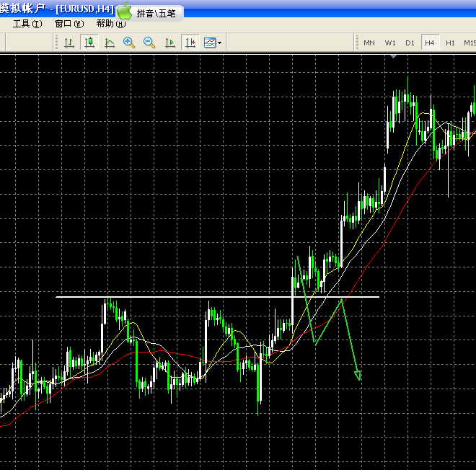Viewport: 476px width, 470px height.
Task: Select the candlestick chart icon
Action: (x=89, y=43)
